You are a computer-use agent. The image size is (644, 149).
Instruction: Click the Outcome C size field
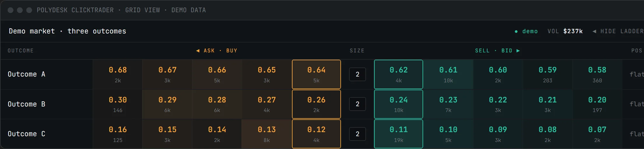point(358,134)
